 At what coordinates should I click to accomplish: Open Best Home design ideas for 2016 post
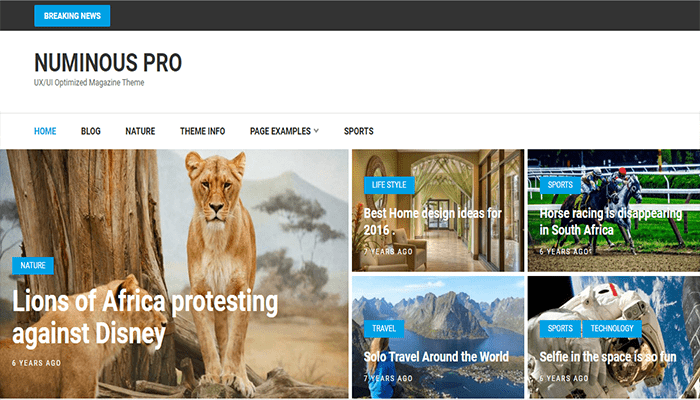(433, 221)
